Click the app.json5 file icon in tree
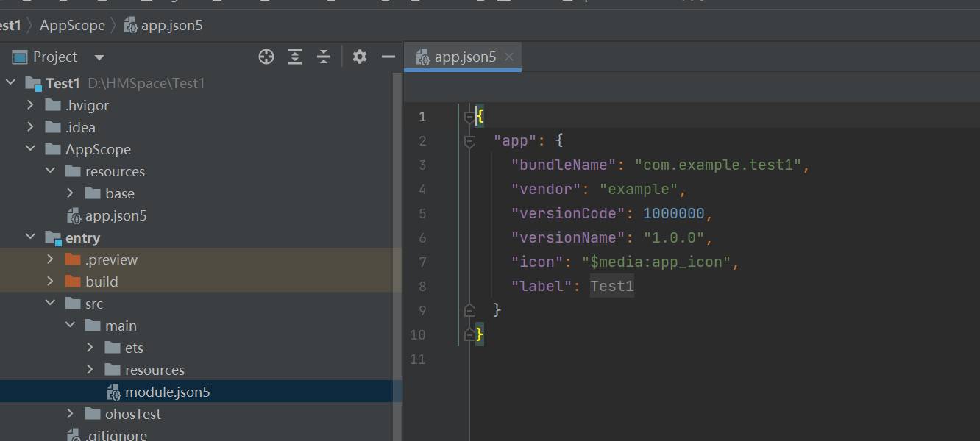This screenshot has height=441, width=980. pyautogui.click(x=74, y=215)
